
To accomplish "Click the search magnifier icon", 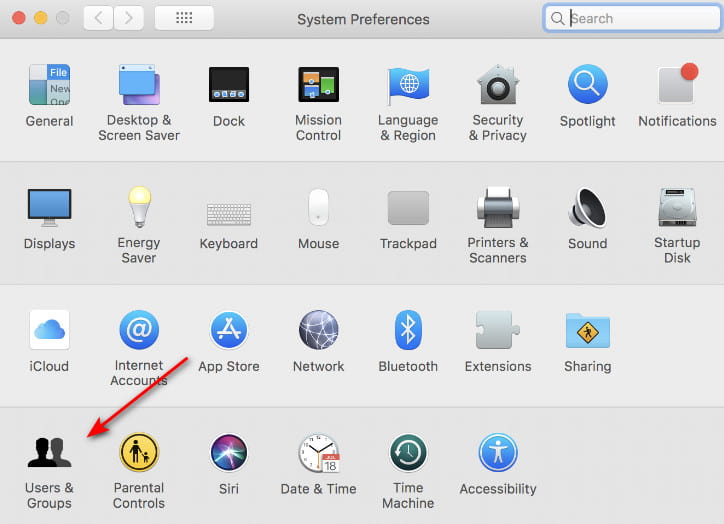I will click(557, 18).
